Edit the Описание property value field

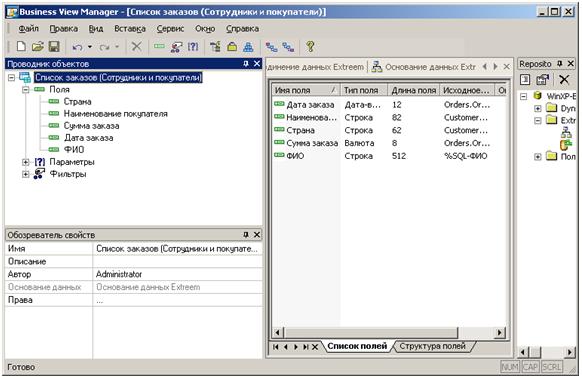[177, 262]
